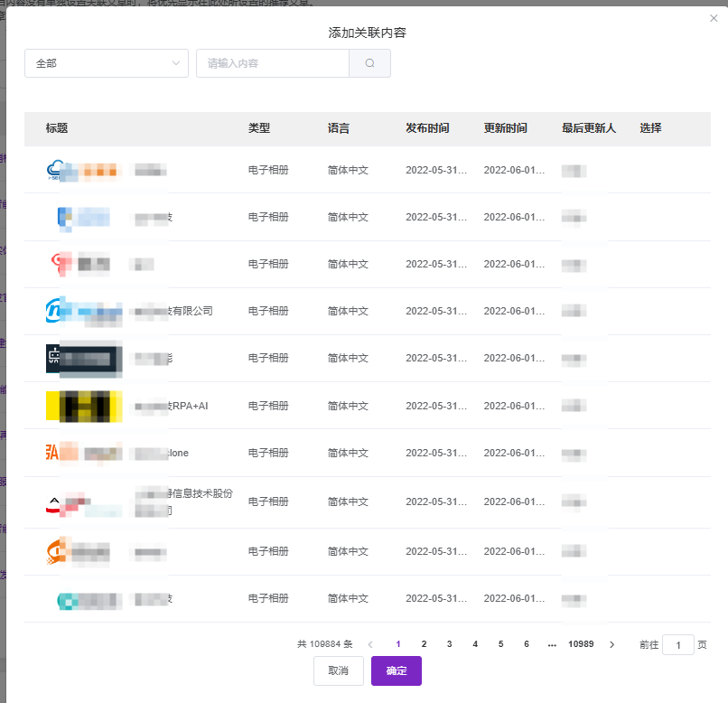
Task: Jump to page 5
Action: 500,644
